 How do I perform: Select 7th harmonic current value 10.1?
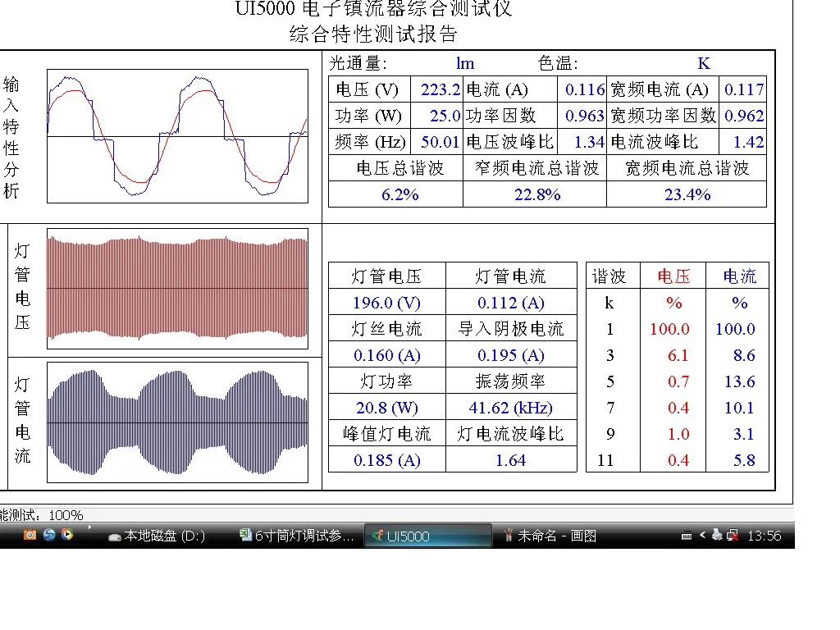[x=739, y=409]
